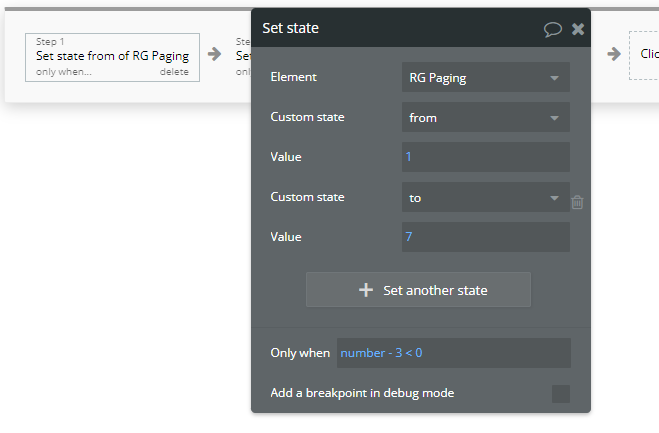This screenshot has height=433, width=659.
Task: Click delete on the Step 1 action
Action: coord(174,72)
